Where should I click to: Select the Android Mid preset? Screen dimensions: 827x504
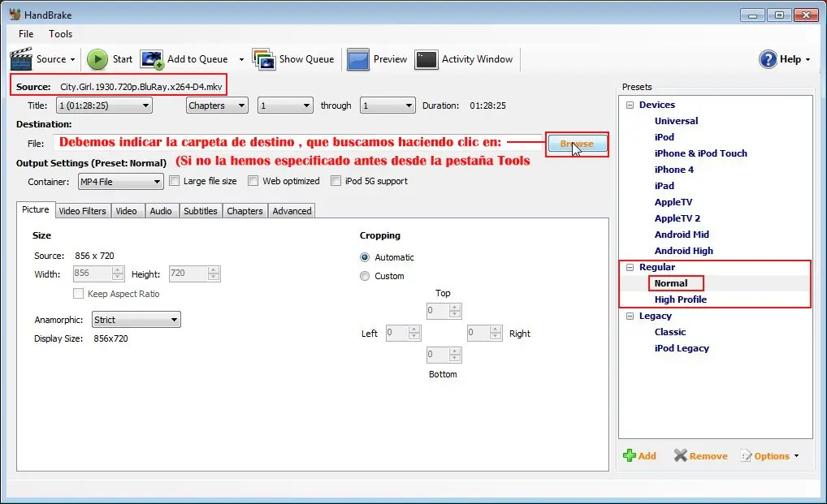click(682, 235)
